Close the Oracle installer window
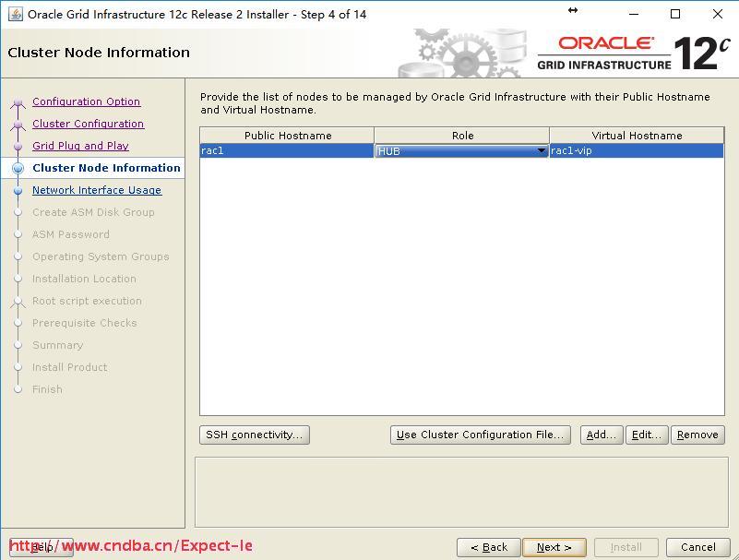739x560 pixels. click(x=718, y=14)
